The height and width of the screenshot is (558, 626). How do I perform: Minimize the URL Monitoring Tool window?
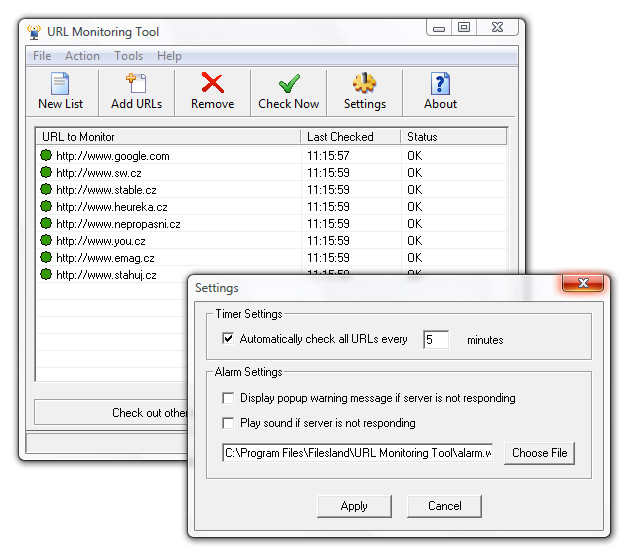(x=439, y=28)
